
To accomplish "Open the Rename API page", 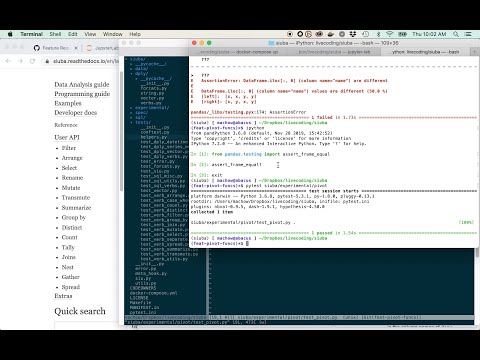I will click(x=72, y=178).
